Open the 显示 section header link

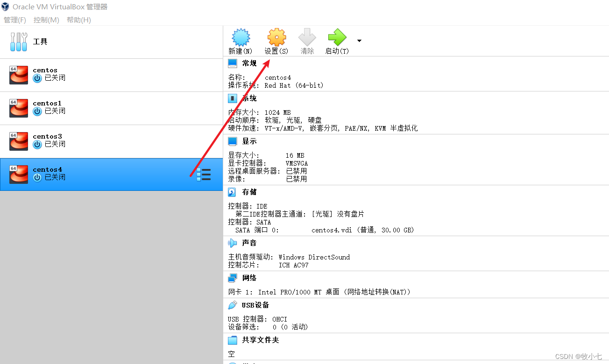coord(249,141)
